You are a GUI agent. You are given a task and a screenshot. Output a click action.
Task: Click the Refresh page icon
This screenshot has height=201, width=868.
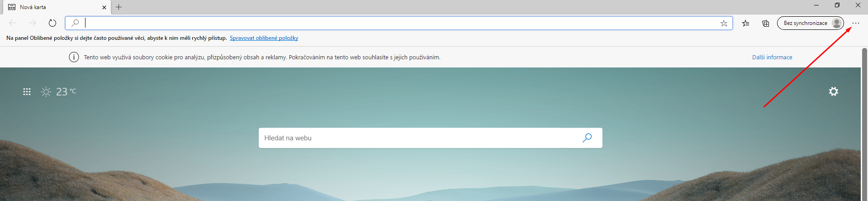52,23
